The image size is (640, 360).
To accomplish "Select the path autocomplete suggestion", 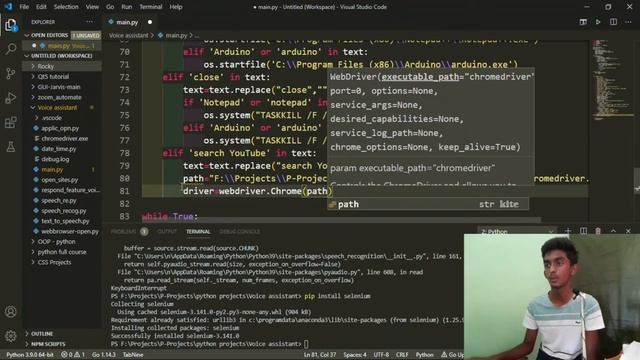I will click(x=428, y=204).
